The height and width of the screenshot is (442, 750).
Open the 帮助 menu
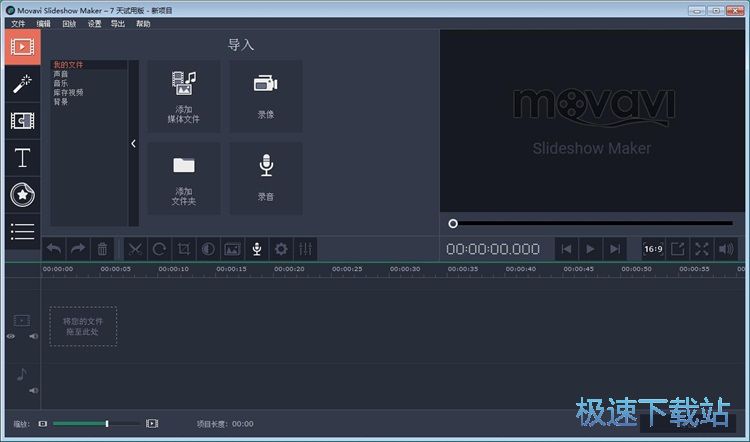[x=143, y=23]
